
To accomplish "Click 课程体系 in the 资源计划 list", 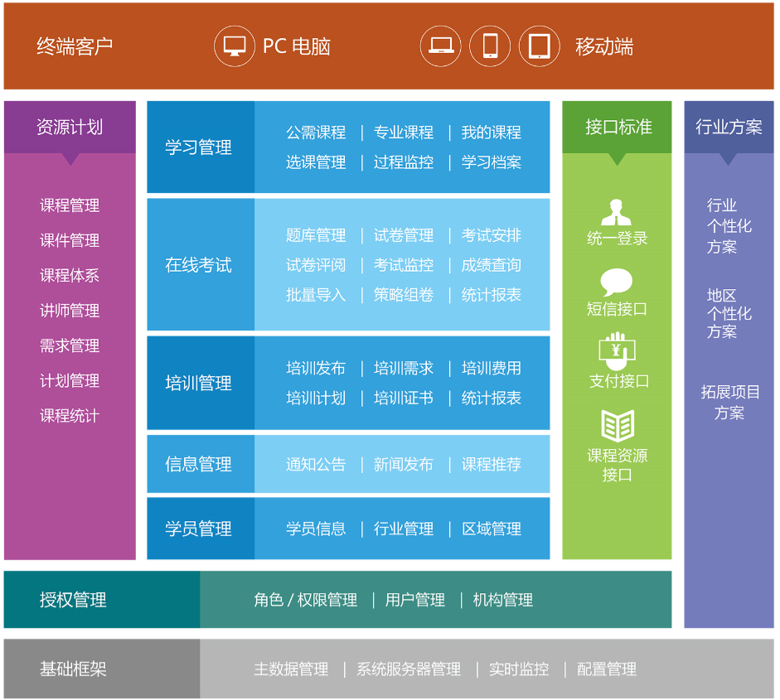I will click(70, 275).
